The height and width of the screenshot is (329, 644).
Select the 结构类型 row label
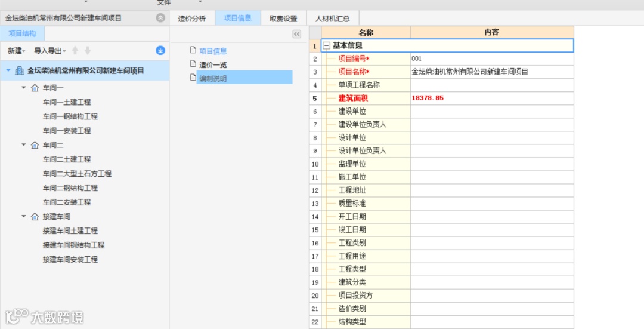coord(352,322)
